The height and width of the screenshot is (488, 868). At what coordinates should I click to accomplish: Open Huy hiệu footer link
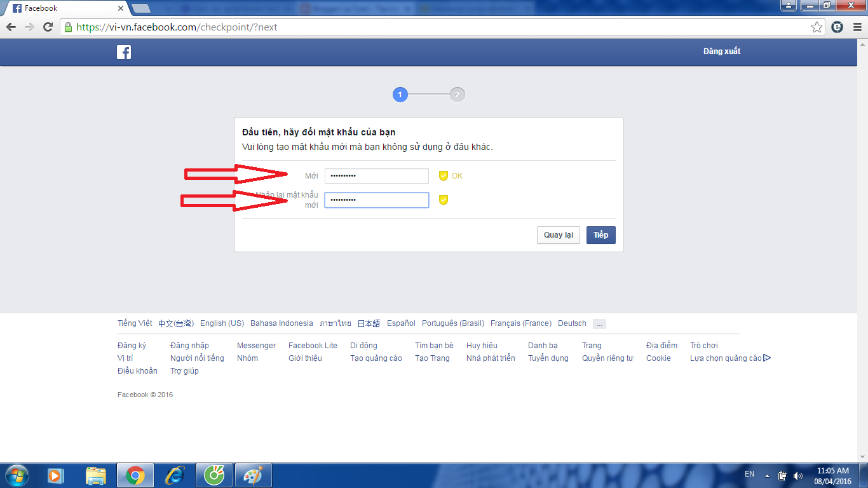pos(482,346)
